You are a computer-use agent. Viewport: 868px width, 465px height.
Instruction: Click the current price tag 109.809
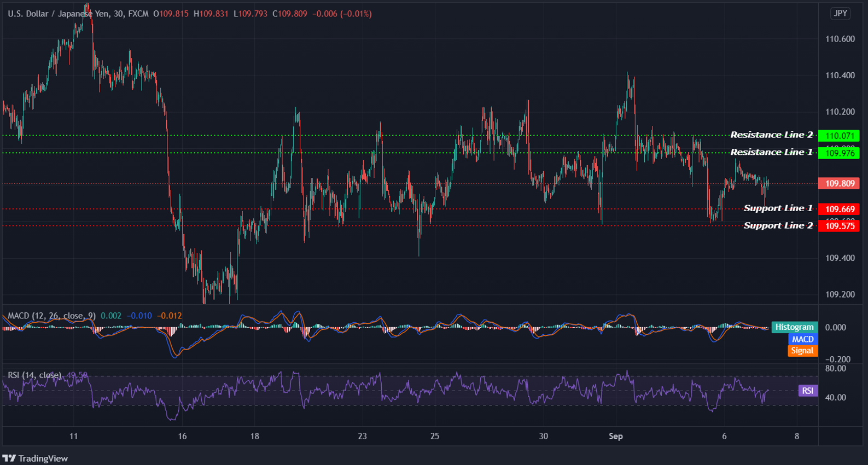(839, 183)
